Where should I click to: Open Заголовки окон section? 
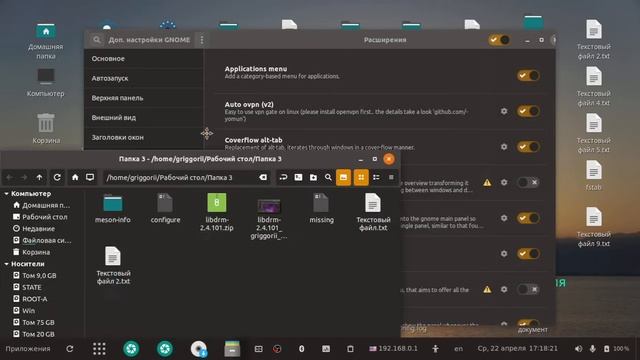(x=144, y=138)
